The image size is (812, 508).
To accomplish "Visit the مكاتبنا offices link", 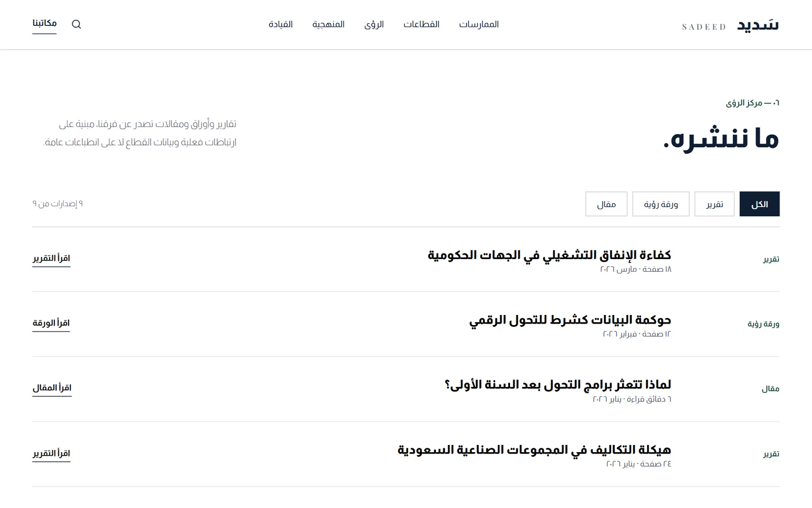I will (45, 24).
